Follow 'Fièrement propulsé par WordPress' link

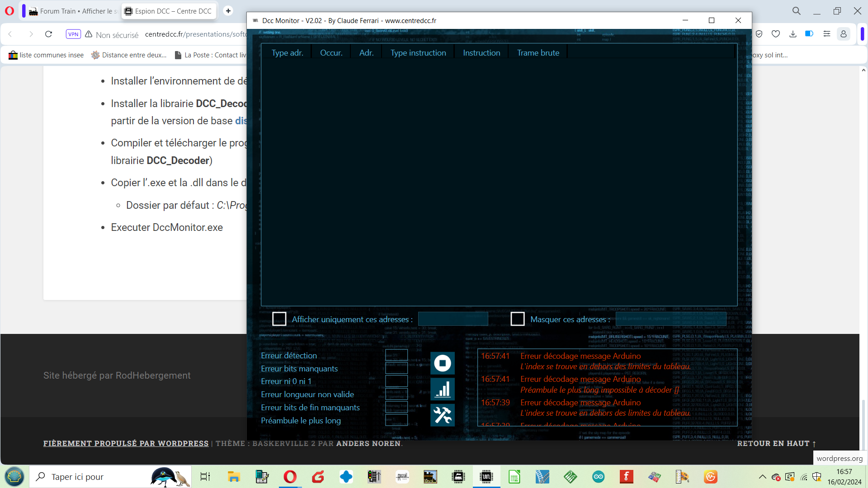[x=126, y=443]
